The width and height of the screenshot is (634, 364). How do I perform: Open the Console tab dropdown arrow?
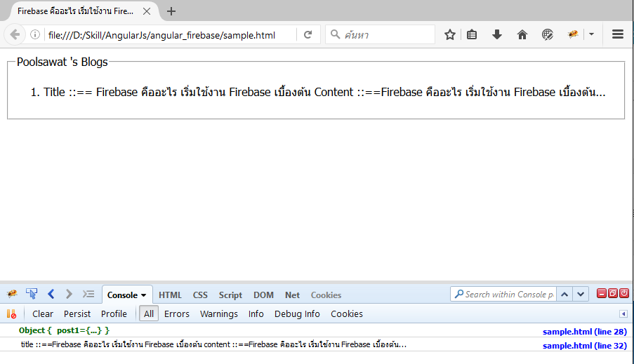[143, 295]
